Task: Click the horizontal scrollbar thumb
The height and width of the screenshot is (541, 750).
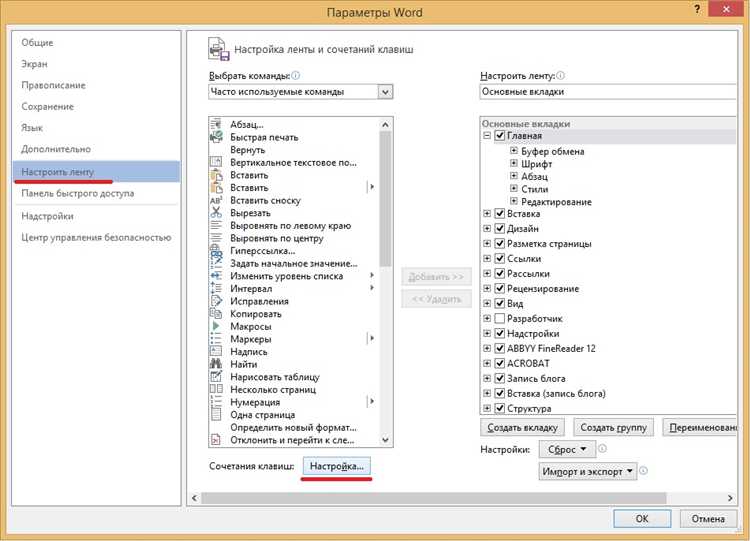Action: click(x=434, y=498)
